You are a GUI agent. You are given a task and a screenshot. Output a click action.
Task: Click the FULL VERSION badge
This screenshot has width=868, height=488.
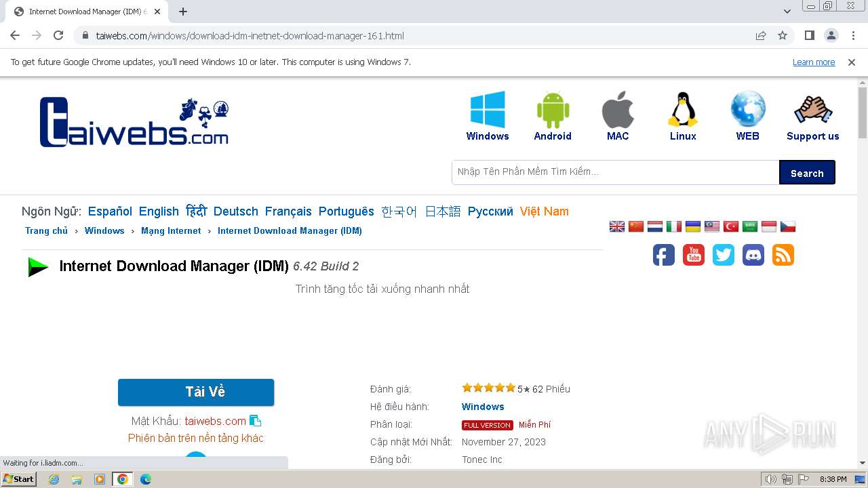point(487,425)
